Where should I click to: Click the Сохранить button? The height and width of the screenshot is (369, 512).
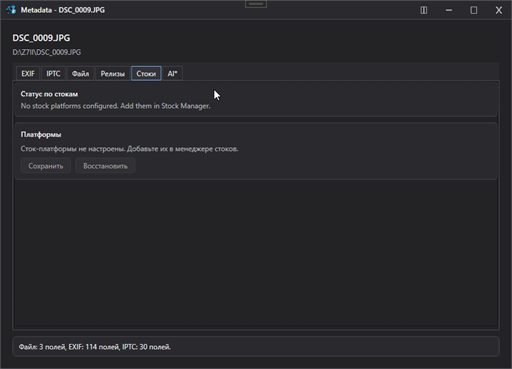[46, 166]
